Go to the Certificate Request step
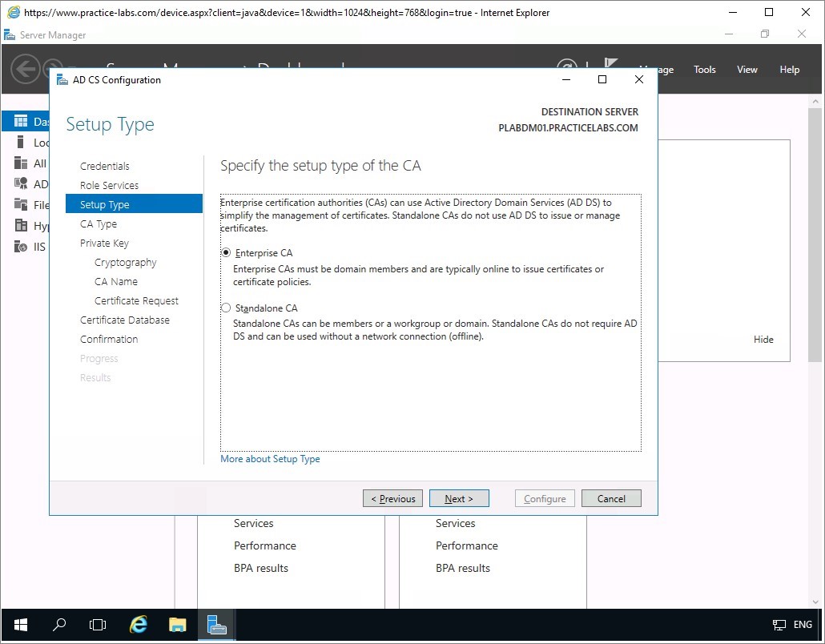Screen dimensions: 825x644 (136, 300)
